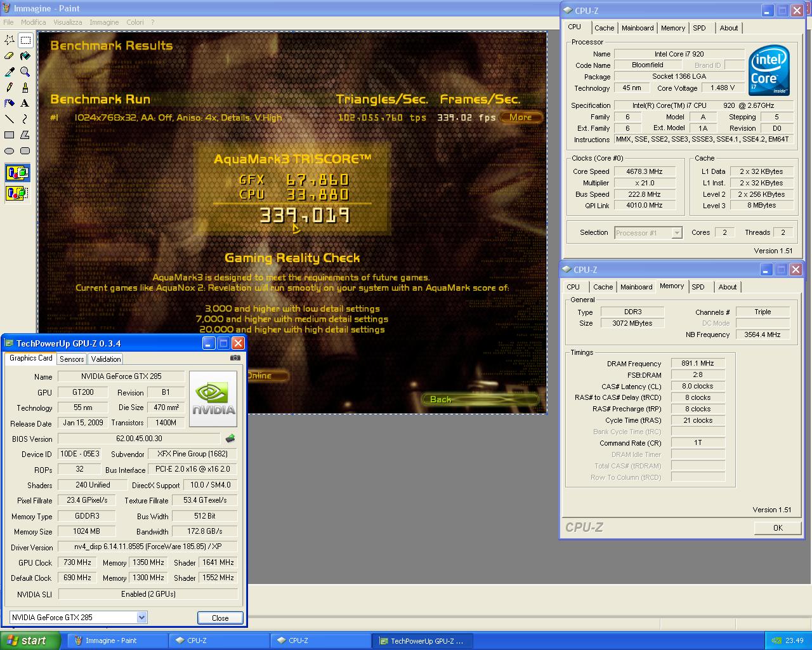The height and width of the screenshot is (650, 812).
Task: Select the Ellipse shape tool
Action: (x=10, y=150)
